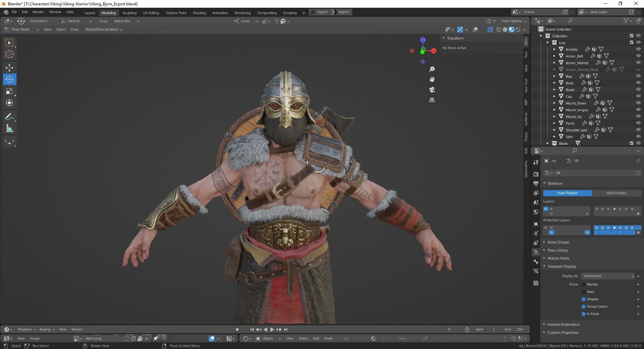Enable the Axes display checkbox
Screen dimensions: 644x349
(x=583, y=292)
